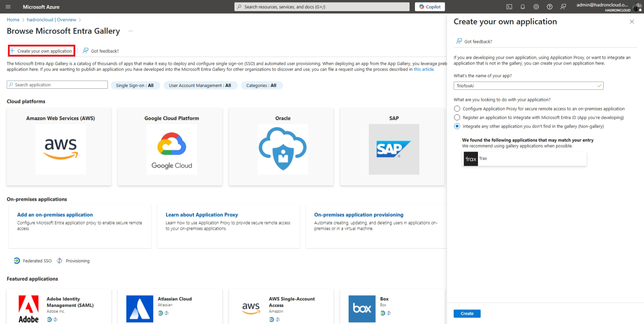The image size is (644, 324).
Task: Go to Home breadcrumb
Action: [13, 19]
